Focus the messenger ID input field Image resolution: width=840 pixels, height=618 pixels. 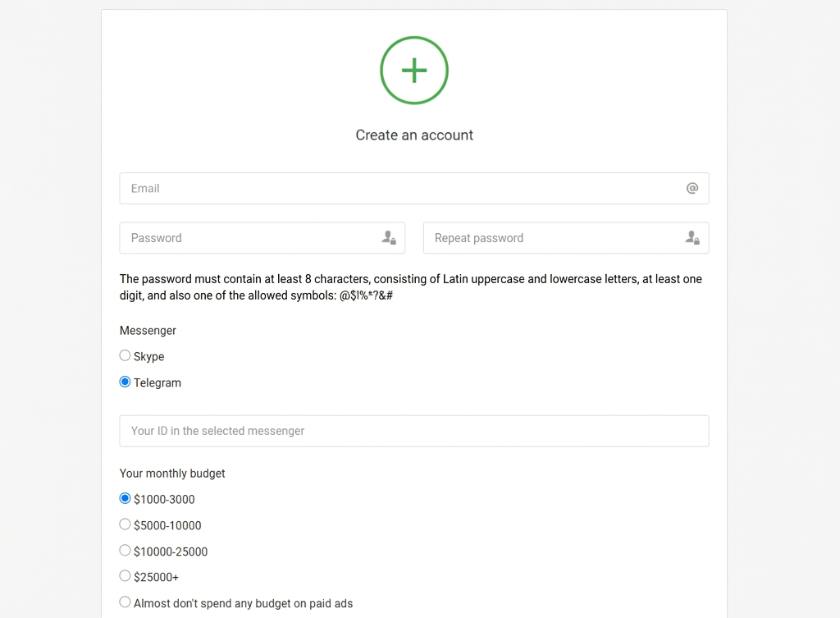pyautogui.click(x=414, y=431)
